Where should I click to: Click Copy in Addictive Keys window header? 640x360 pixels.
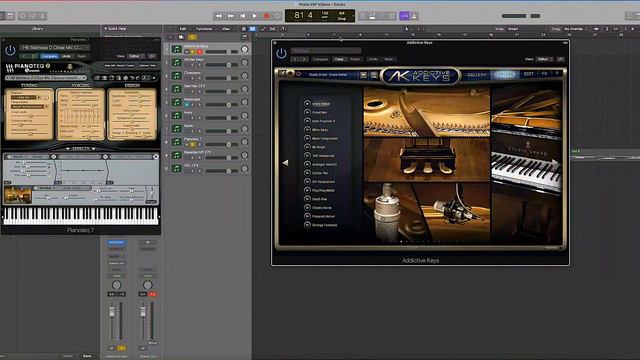[x=339, y=59]
